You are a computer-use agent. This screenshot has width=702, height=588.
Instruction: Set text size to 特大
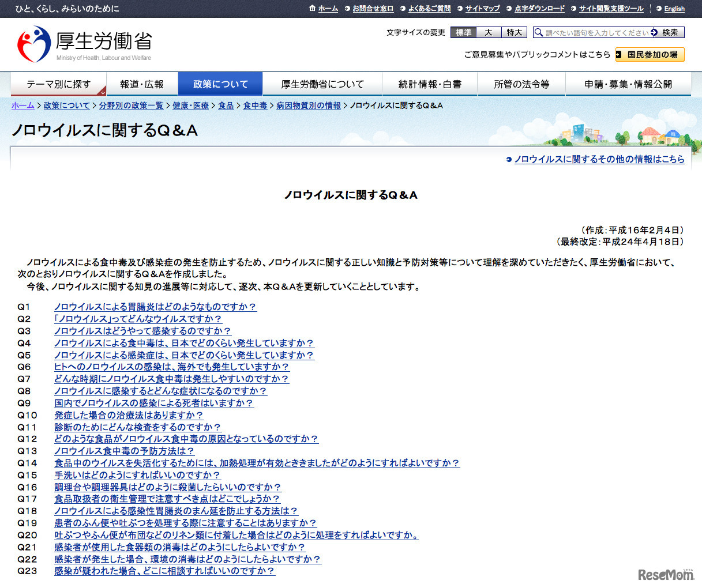coord(514,32)
